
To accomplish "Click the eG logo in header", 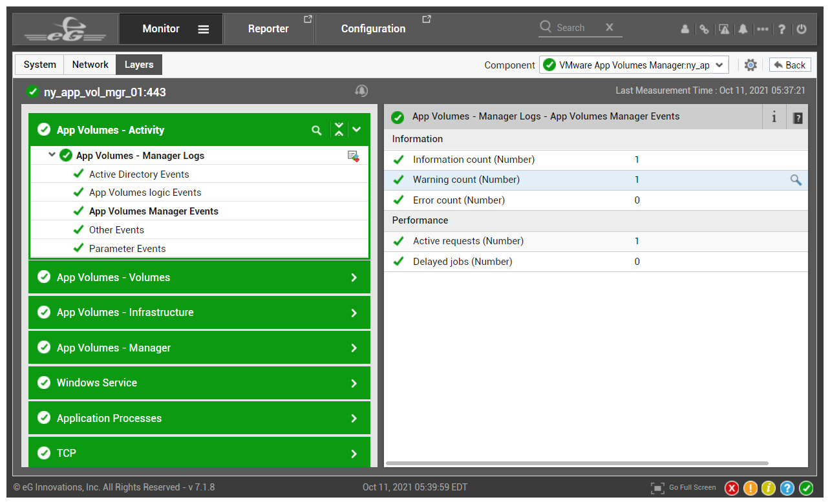I will click(66, 29).
